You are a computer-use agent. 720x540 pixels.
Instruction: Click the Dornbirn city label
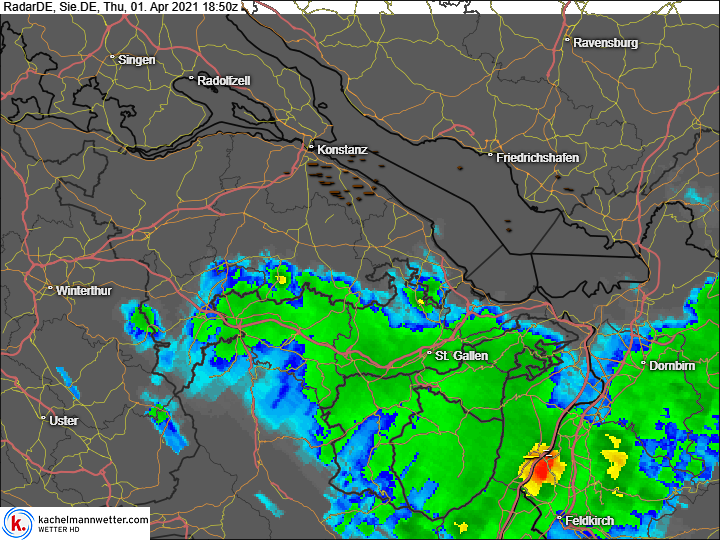672,366
